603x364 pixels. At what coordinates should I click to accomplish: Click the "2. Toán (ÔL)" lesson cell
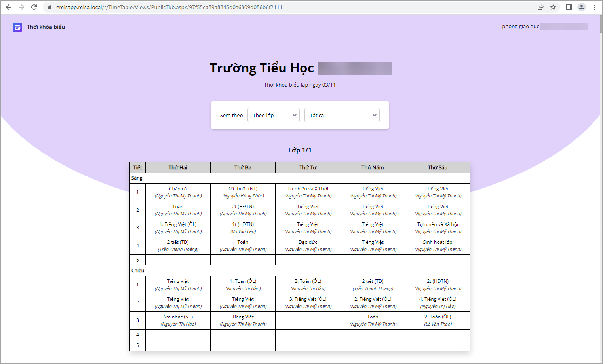tap(438, 320)
